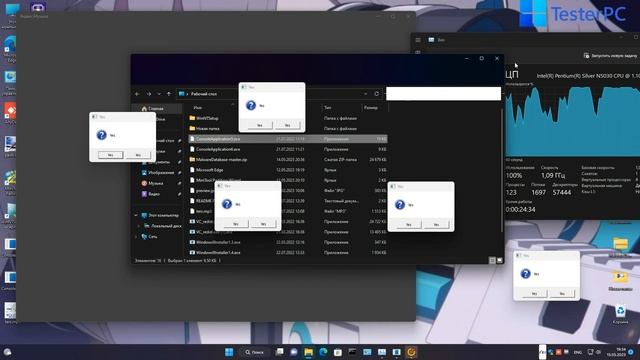Go up one folder level in Explorer
The width and height of the screenshot is (640, 360).
pyautogui.click(x=169, y=94)
